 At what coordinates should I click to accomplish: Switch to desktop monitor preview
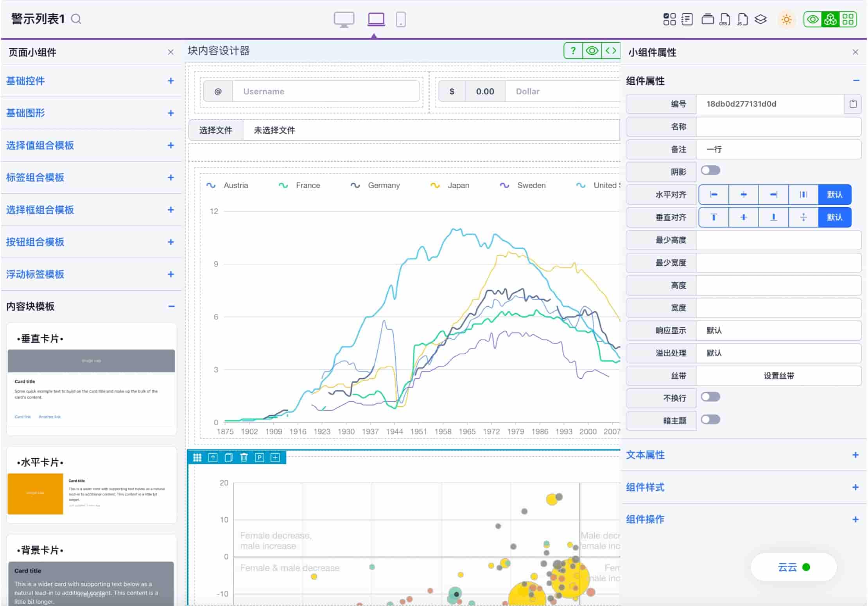pyautogui.click(x=344, y=19)
